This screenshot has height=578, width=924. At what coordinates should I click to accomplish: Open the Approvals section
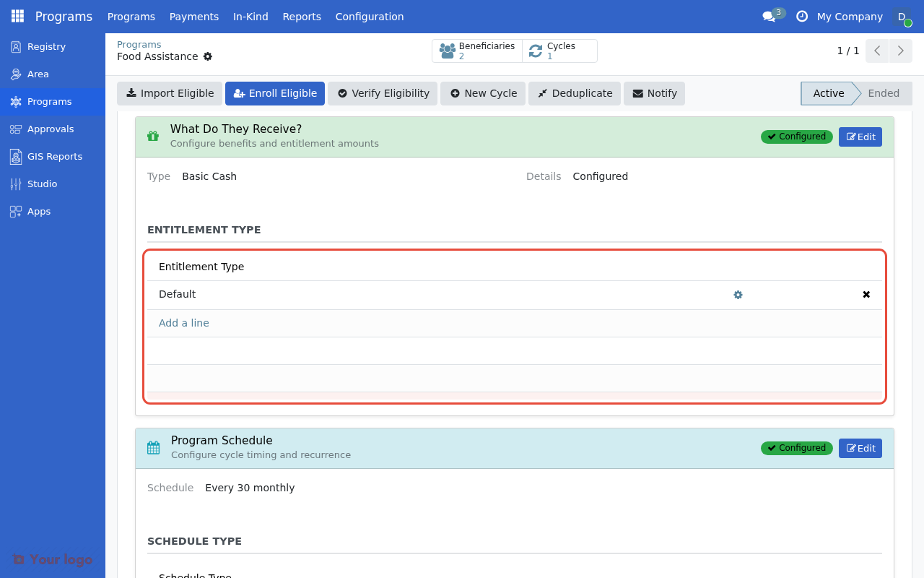click(49, 129)
